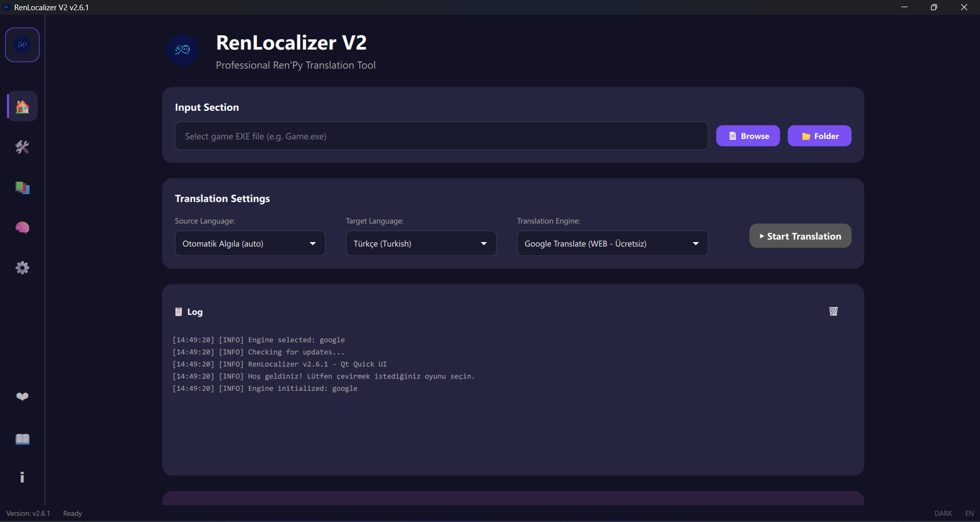Viewport: 980px width, 522px height.
Task: Toggle the DARK theme indicator in status bar
Action: 943,513
